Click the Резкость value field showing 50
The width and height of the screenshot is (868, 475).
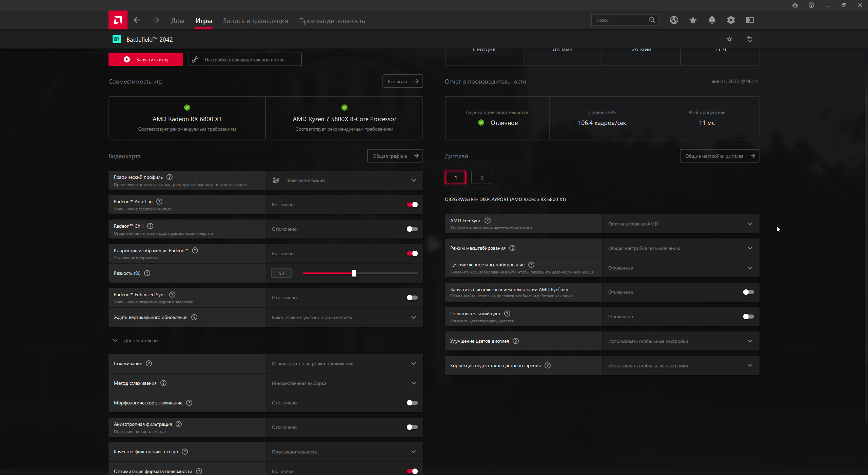tap(281, 273)
